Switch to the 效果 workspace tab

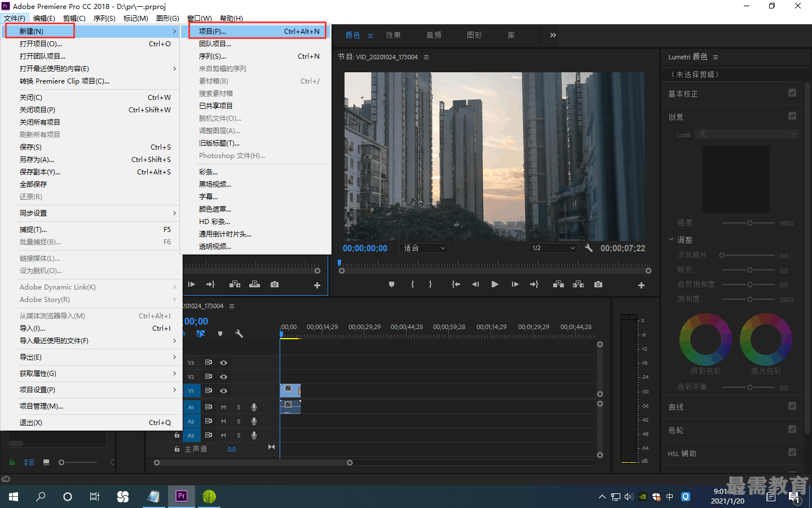(393, 35)
